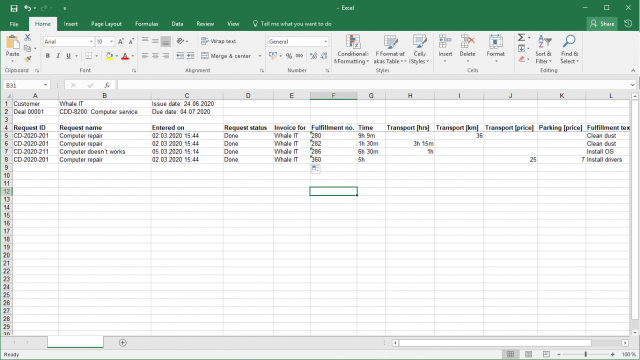Open the General number format dropdown
The image size is (640, 360).
tap(325, 42)
